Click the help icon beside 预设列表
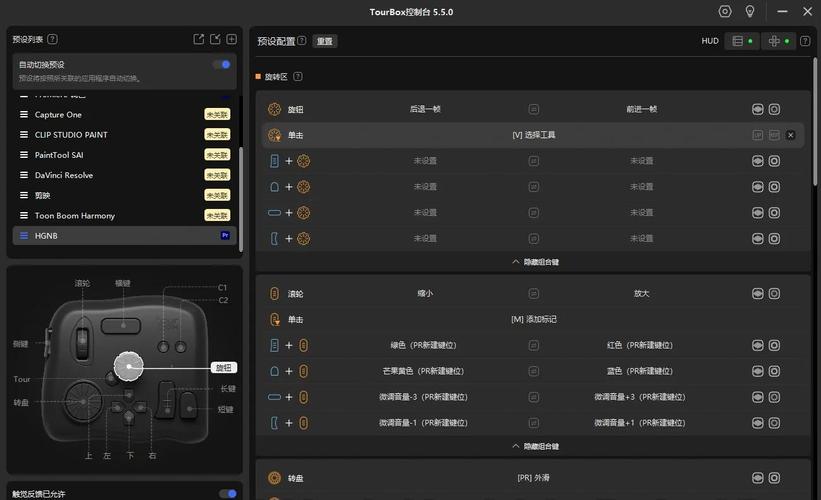 tap(52, 39)
